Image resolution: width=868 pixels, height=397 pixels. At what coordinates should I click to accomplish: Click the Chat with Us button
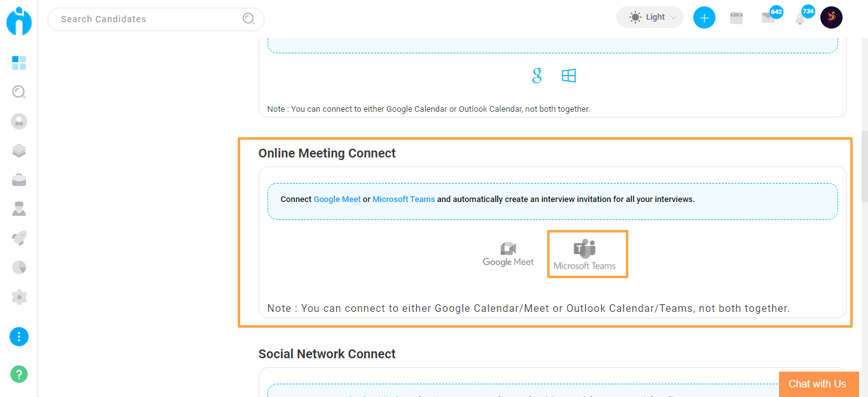coord(819,384)
